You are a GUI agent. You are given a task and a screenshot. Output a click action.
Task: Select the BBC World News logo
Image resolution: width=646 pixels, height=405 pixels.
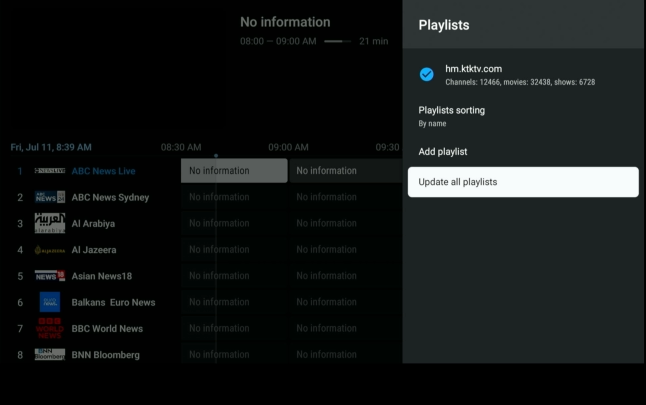click(50, 328)
